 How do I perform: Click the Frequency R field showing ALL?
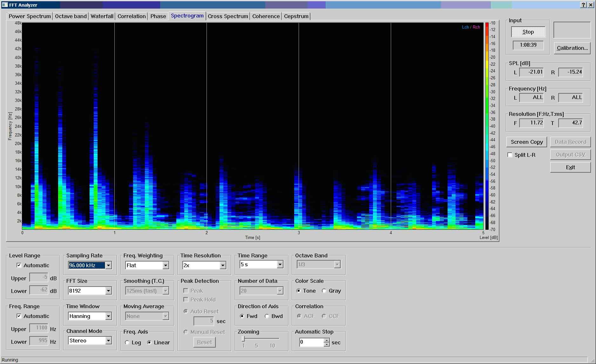click(x=571, y=97)
